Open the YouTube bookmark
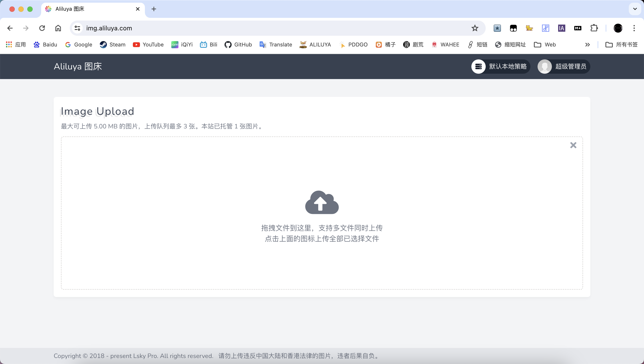The height and width of the screenshot is (364, 644). [148, 45]
